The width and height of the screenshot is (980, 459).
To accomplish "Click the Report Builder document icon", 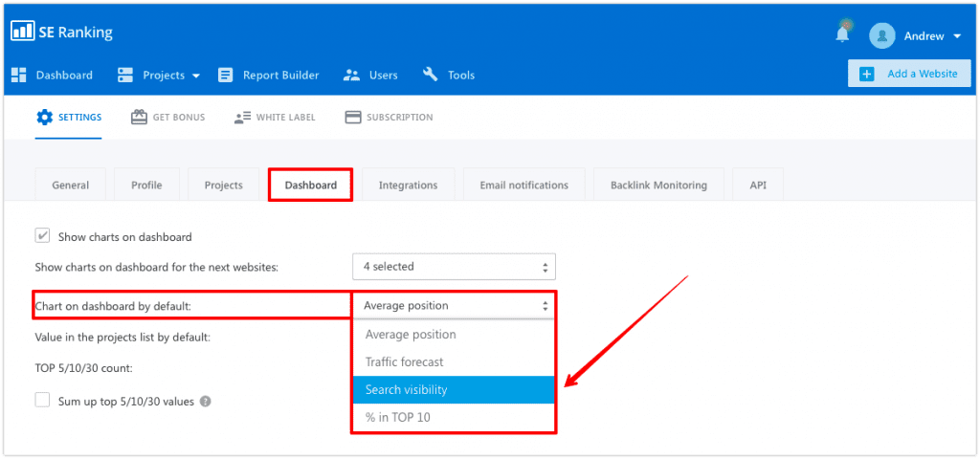I will pyautogui.click(x=226, y=75).
